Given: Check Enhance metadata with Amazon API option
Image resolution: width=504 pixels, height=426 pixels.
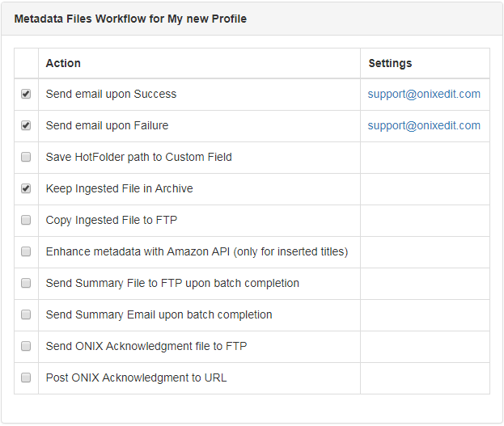Looking at the screenshot, I should 26,251.
